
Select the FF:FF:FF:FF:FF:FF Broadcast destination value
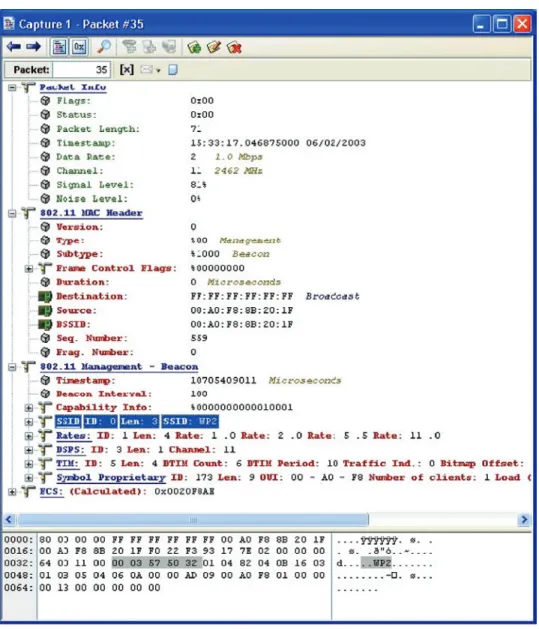(x=275, y=297)
